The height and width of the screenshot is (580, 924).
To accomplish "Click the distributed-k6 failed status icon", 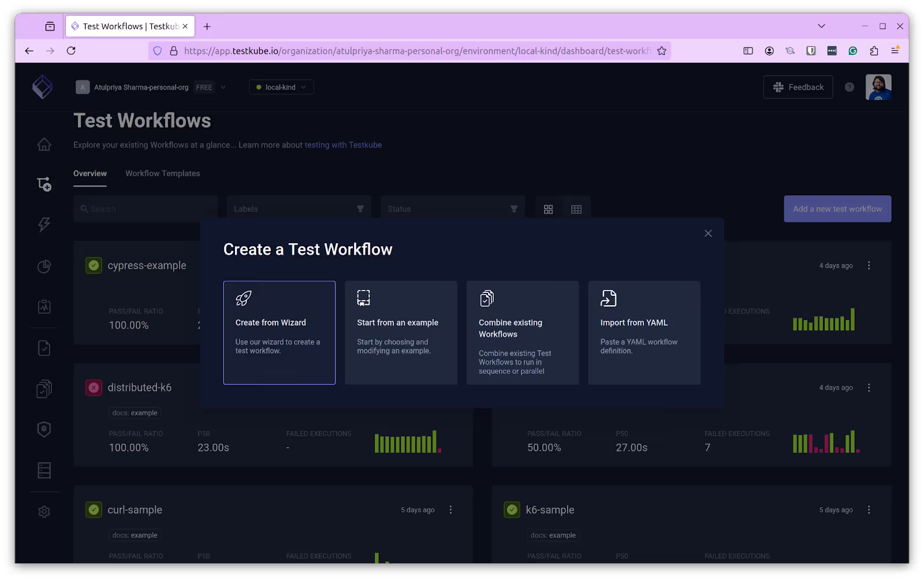I will coord(94,388).
